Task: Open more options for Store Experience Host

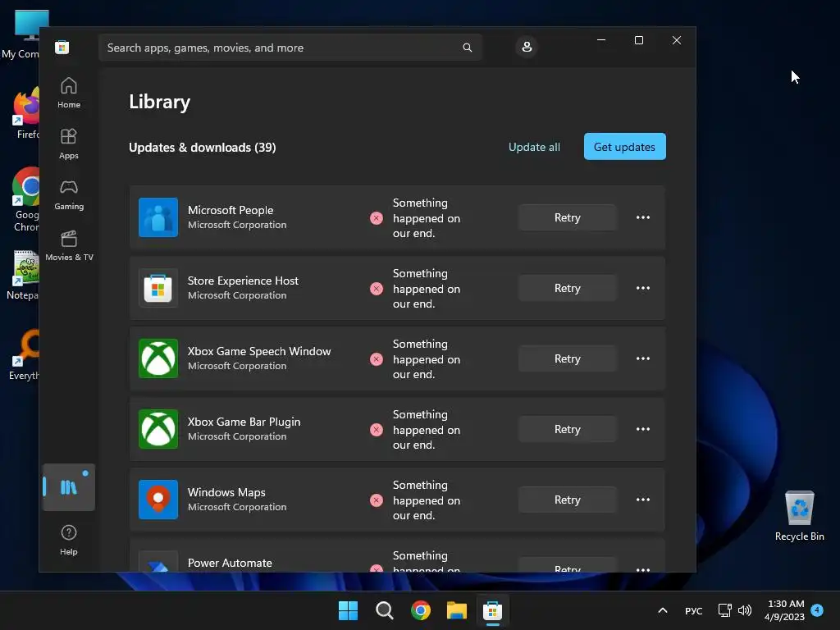Action: point(643,288)
